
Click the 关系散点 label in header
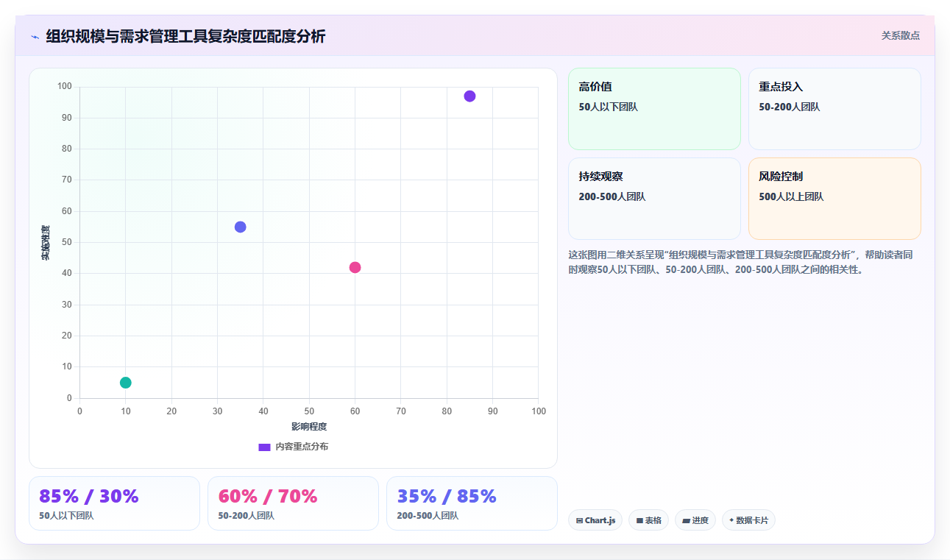[x=900, y=35]
